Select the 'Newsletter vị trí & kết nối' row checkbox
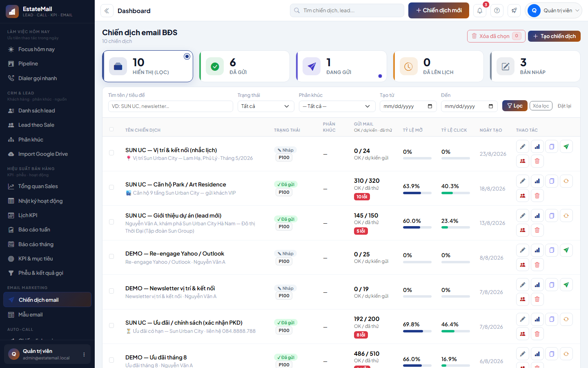Viewport: 588px width, 368px height. (111, 291)
